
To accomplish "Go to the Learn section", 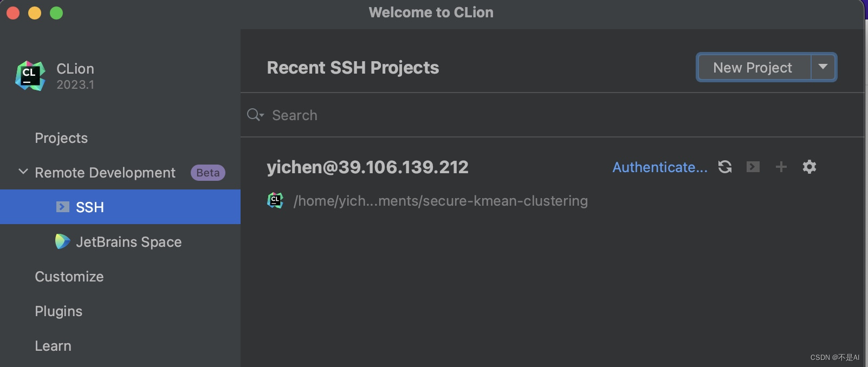I will click(x=53, y=345).
